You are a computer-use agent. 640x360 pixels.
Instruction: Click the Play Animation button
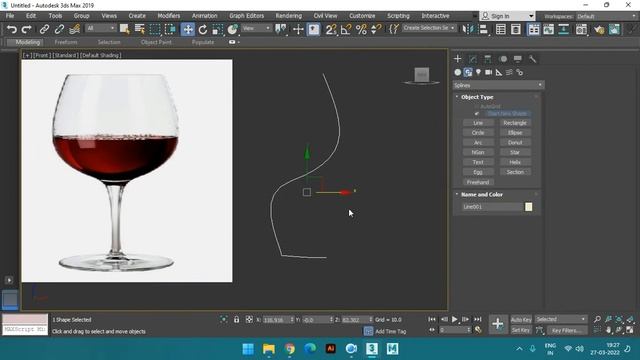454,319
